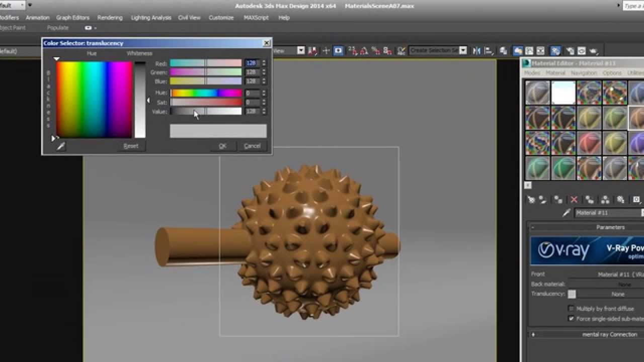Open the Populate toolbar option toggle

point(89,28)
